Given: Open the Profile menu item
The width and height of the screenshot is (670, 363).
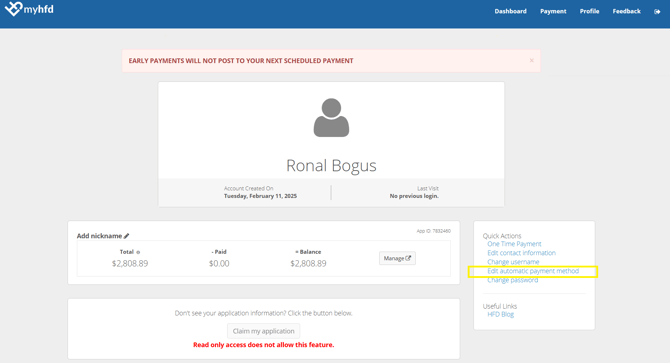Looking at the screenshot, I should pos(589,12).
